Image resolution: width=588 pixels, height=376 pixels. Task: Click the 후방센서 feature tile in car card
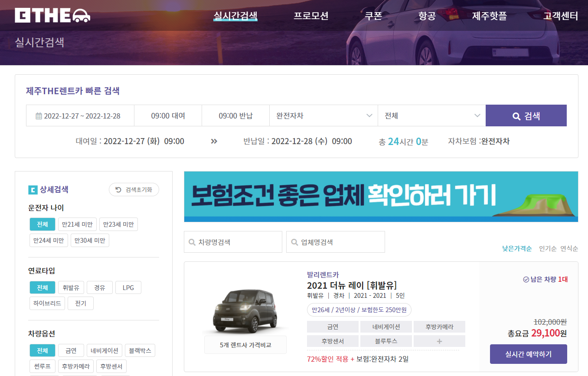tap(333, 341)
